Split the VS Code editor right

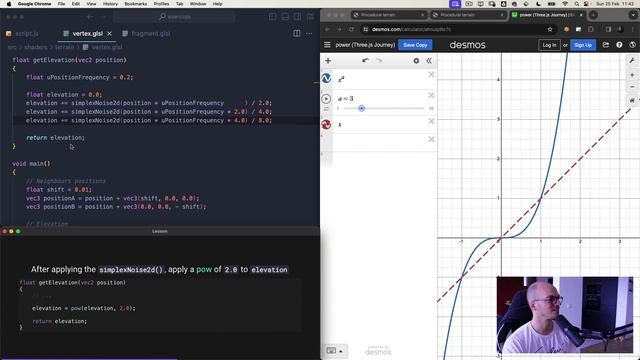[x=297, y=33]
